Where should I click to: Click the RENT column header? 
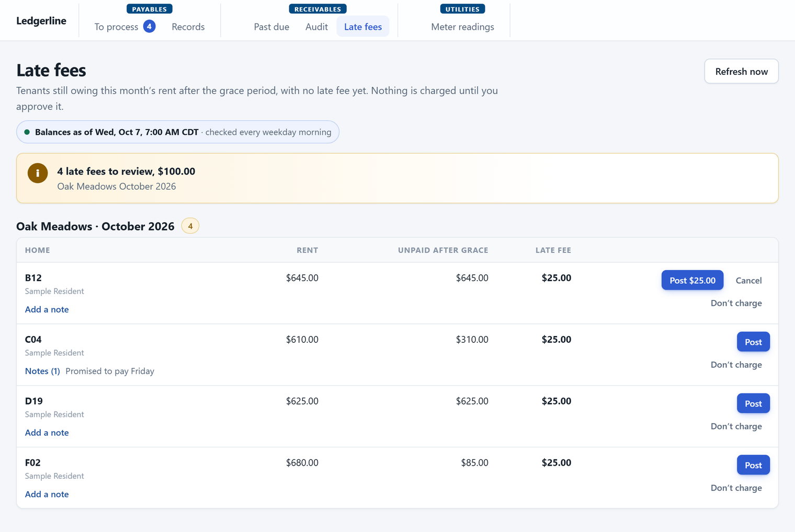[308, 250]
